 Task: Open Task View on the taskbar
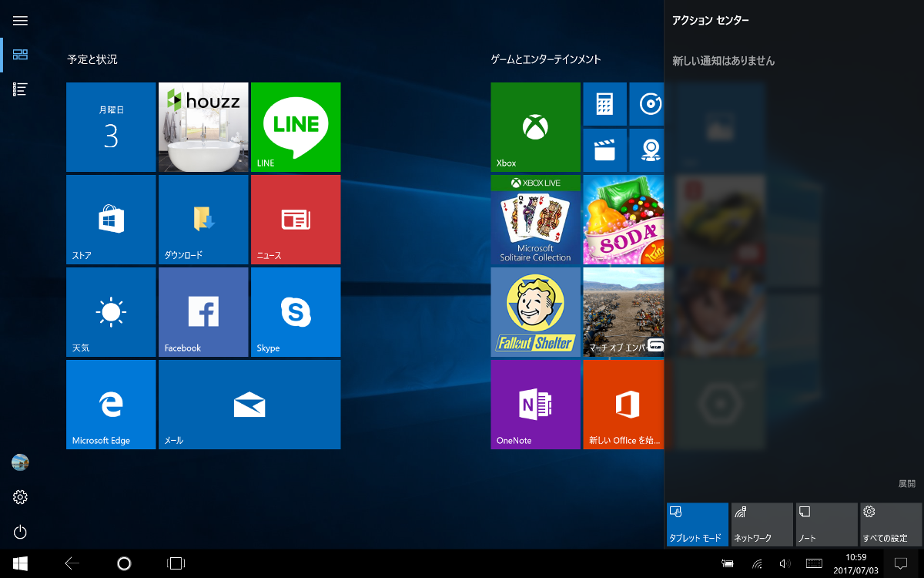point(176,563)
